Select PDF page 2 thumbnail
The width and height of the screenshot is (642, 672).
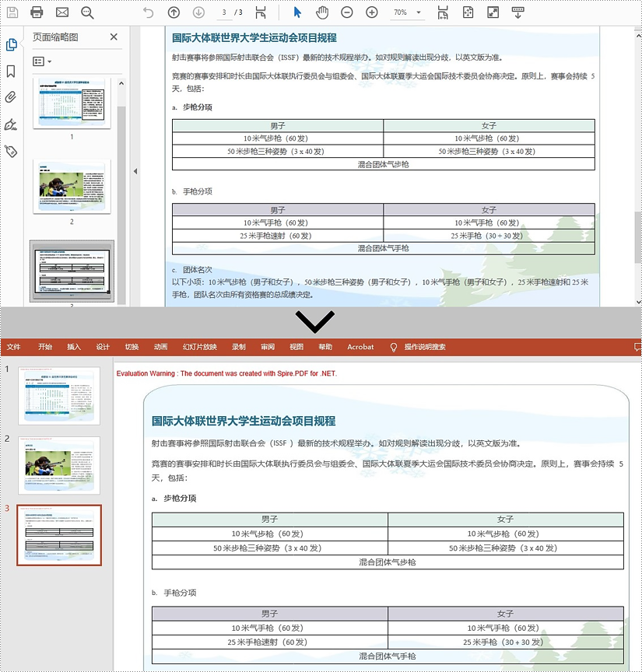72,187
